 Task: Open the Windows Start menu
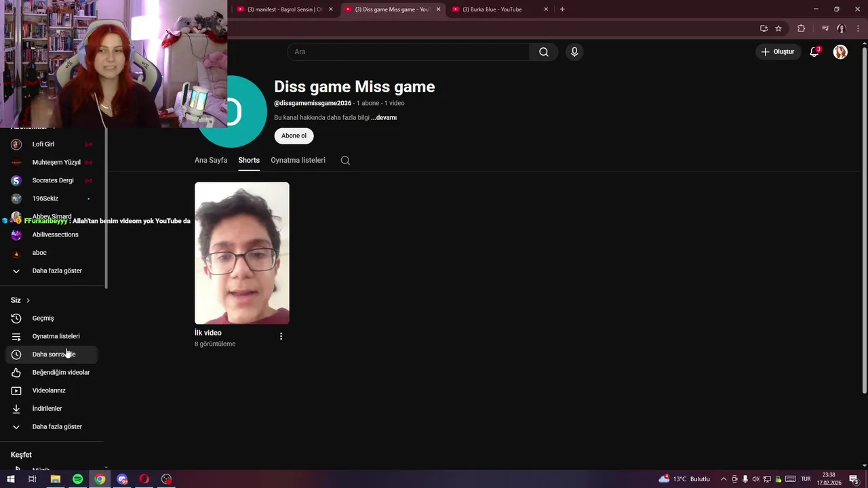pyautogui.click(x=10, y=479)
